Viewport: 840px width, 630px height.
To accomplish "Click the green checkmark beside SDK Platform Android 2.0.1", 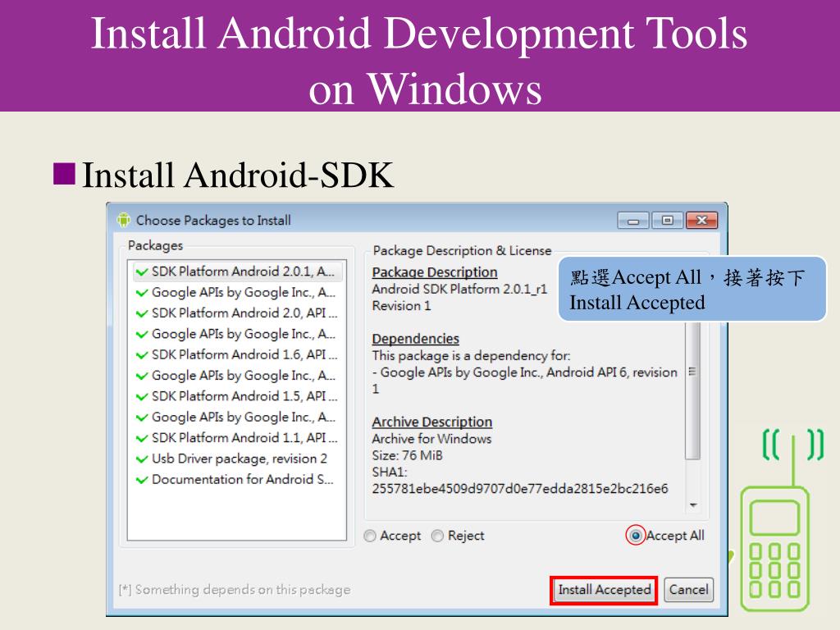I will tap(142, 272).
